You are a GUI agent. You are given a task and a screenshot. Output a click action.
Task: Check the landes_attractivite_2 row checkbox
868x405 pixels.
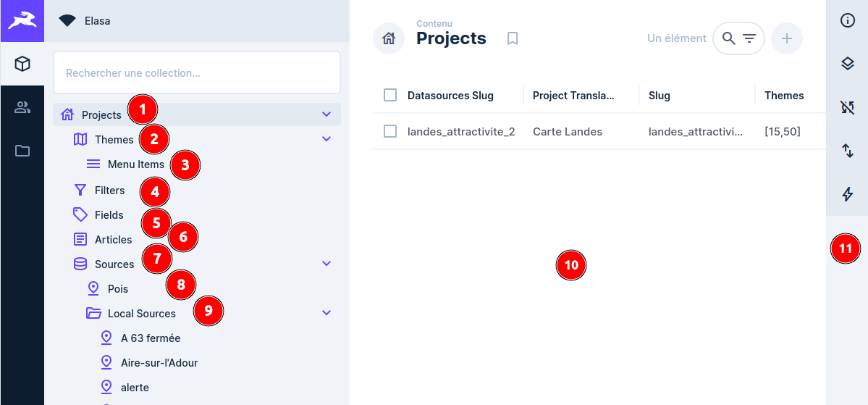click(x=390, y=131)
